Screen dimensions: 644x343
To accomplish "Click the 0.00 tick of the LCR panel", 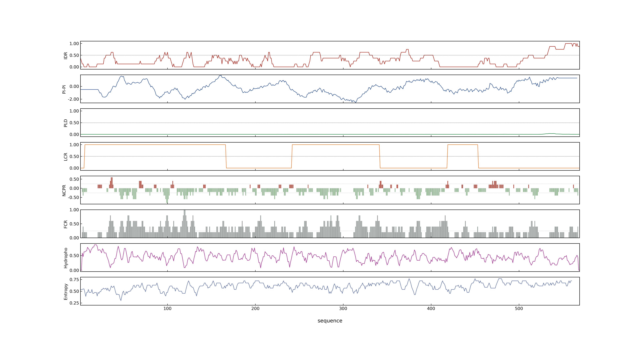I will coord(74,168).
